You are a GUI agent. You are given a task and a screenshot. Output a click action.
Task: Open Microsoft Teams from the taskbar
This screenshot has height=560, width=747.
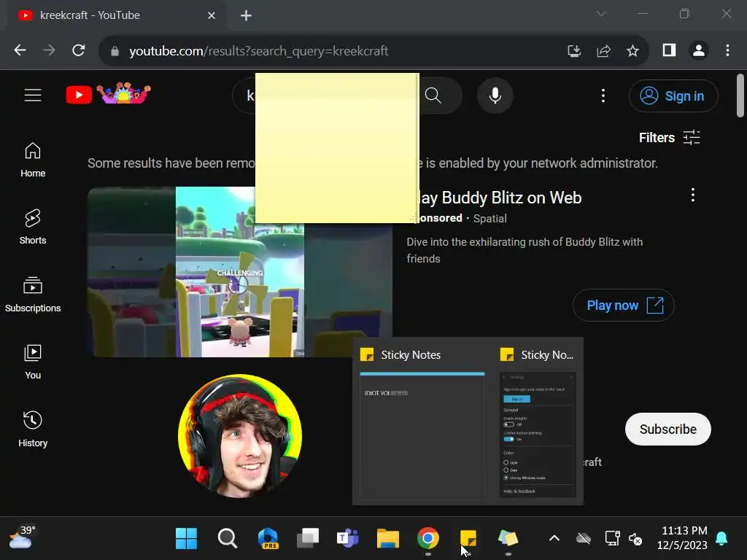tap(348, 539)
